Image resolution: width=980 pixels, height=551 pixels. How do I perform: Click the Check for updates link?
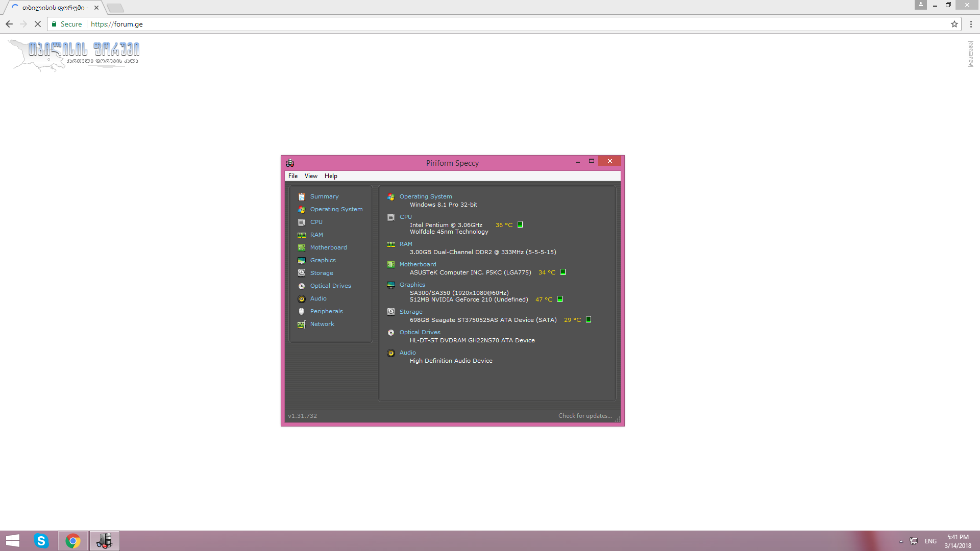(x=585, y=416)
